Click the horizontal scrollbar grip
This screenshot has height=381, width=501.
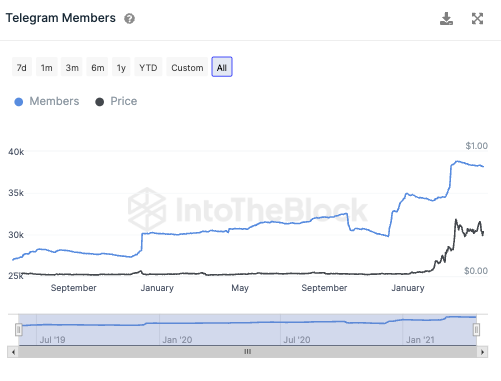pos(247,352)
